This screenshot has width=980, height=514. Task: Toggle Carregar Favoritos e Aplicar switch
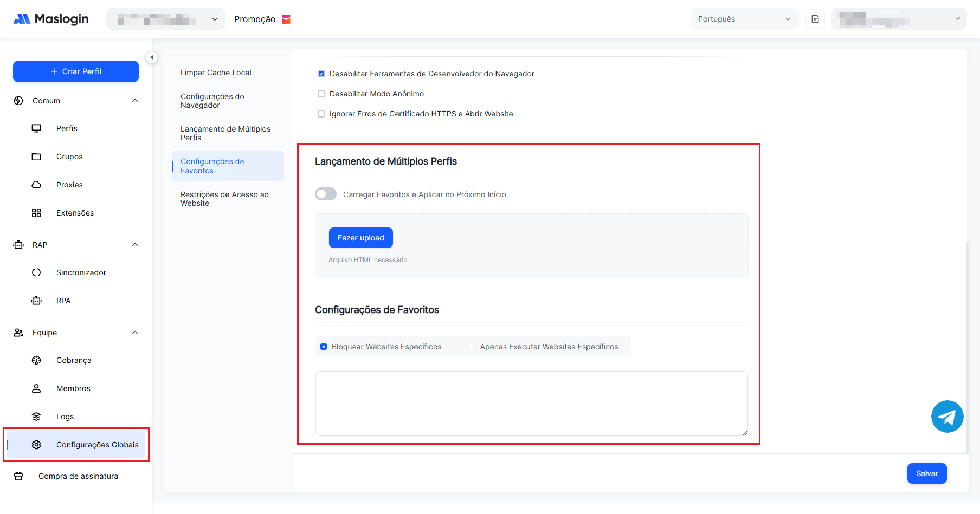pyautogui.click(x=326, y=194)
